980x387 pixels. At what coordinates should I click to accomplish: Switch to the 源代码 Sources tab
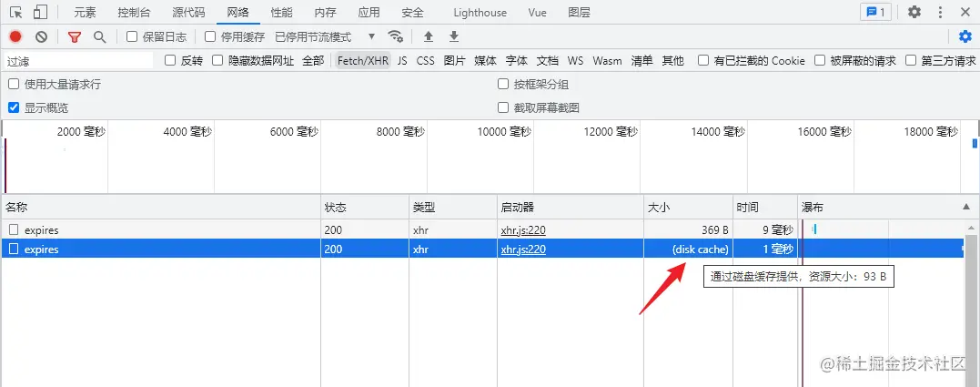click(x=188, y=13)
